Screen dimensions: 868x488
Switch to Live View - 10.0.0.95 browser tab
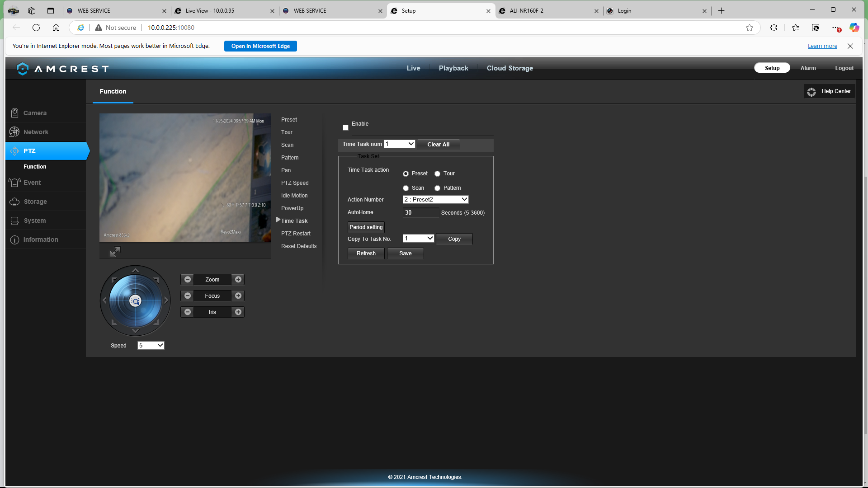(224, 11)
